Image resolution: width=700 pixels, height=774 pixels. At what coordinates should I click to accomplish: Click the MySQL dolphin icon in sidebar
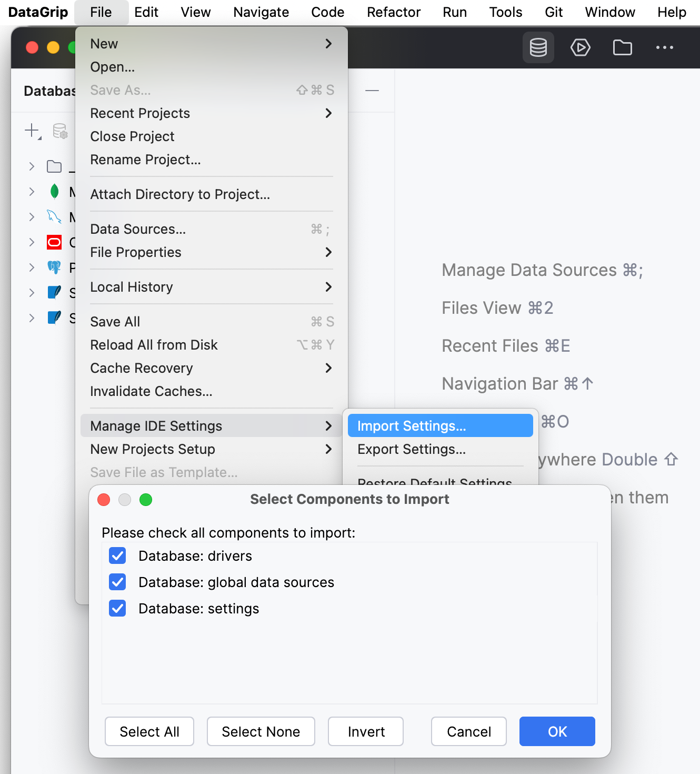[x=54, y=217]
